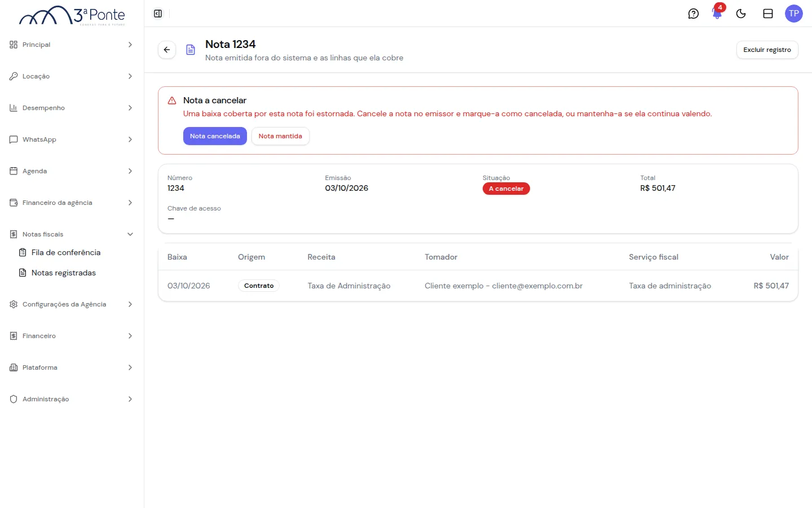Click the Financeiro receipt icon
Viewport: 812px width, 508px height.
[14, 336]
